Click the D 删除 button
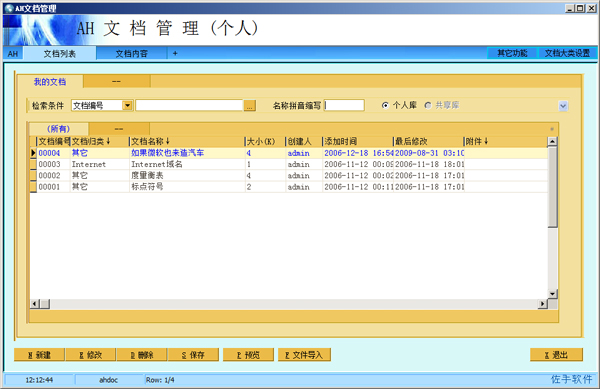This screenshot has width=600, height=389. pos(142,355)
